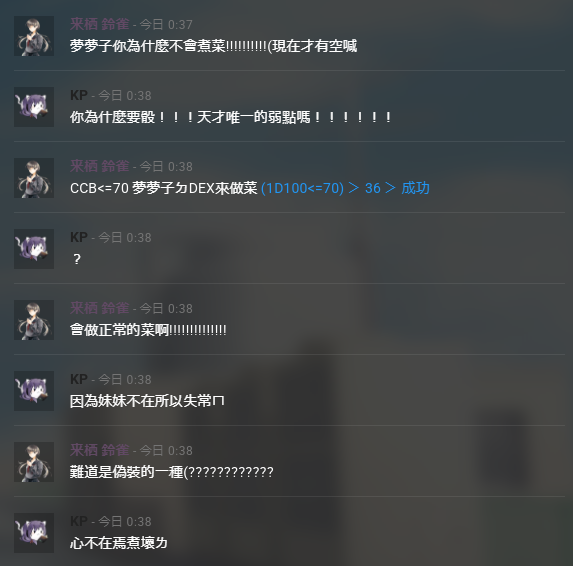Click the message 因為妹妹不在所以失常
This screenshot has width=573, height=566.
point(147,401)
